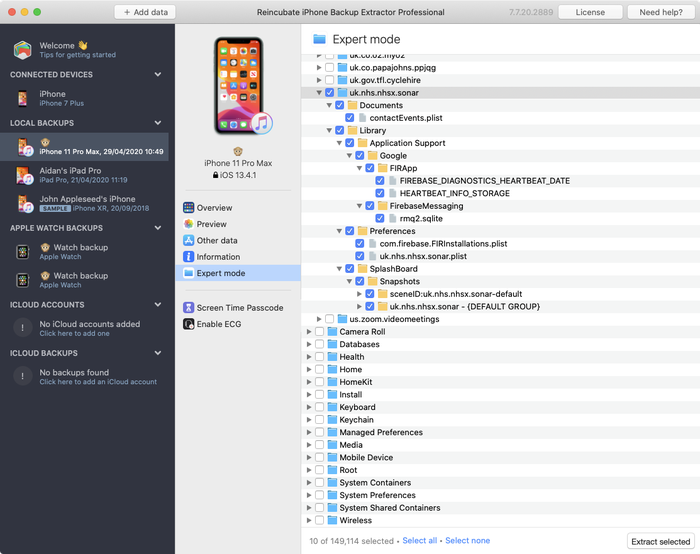The width and height of the screenshot is (700, 554).
Task: Click the FIRApp folder icon
Action: tap(383, 168)
